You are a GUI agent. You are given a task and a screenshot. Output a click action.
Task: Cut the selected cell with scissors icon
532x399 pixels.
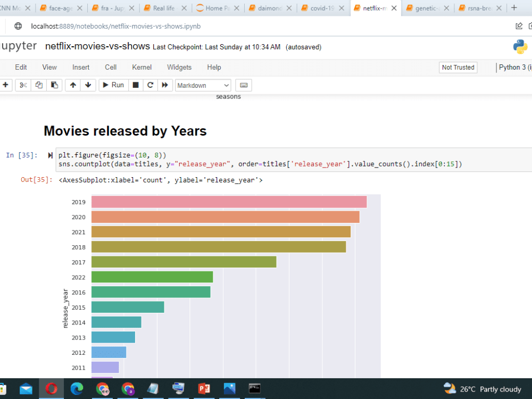23,85
